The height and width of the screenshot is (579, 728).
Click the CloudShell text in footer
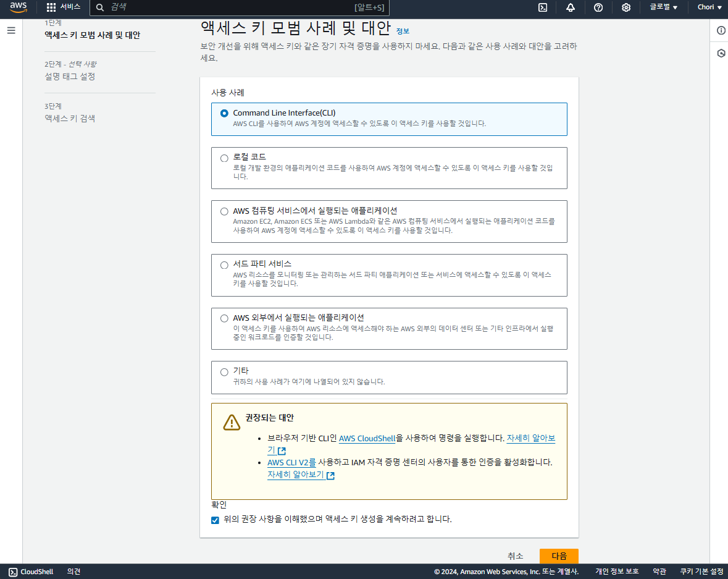point(36,572)
